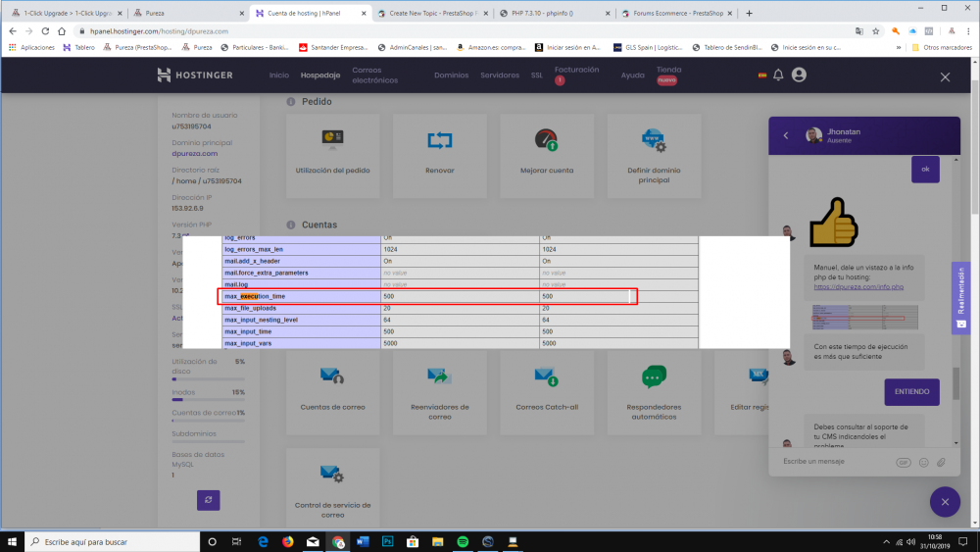
Task: Show hidden system tray icons
Action: [886, 542]
